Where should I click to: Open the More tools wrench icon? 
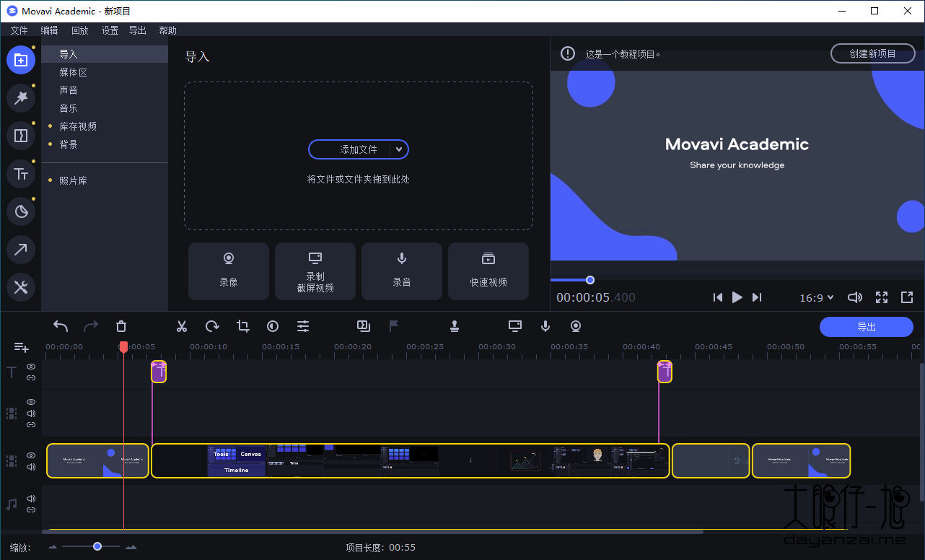click(21, 287)
